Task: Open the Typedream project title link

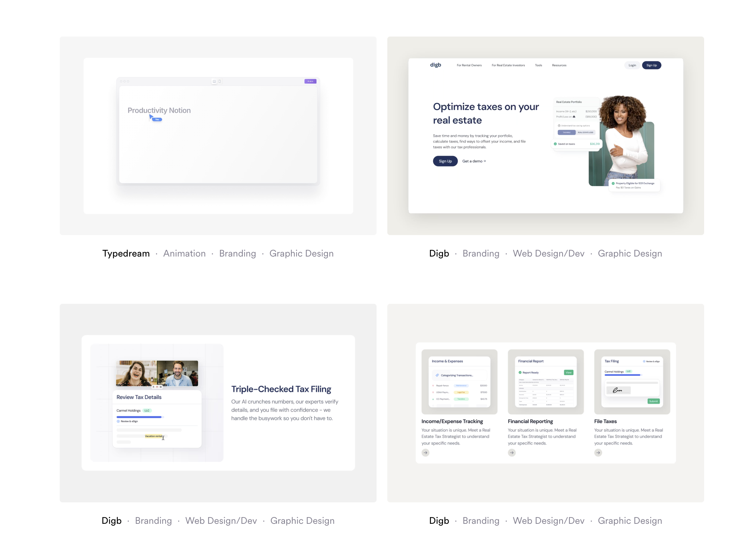Action: (126, 254)
